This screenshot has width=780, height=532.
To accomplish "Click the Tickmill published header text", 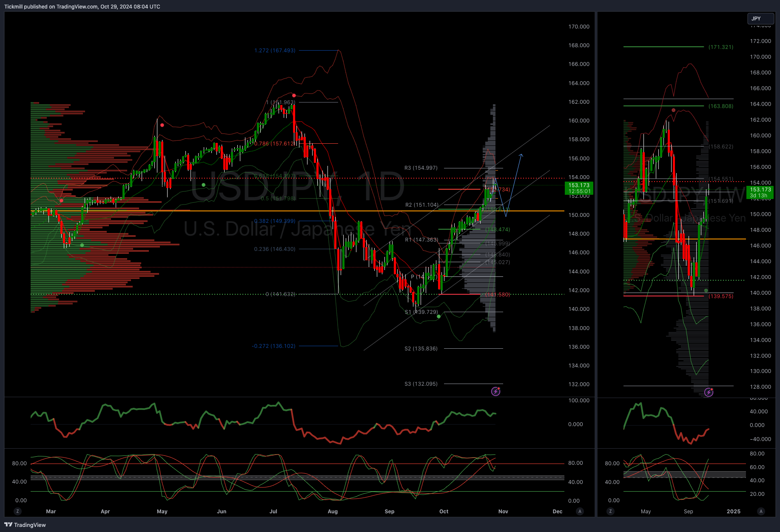I will (82, 7).
